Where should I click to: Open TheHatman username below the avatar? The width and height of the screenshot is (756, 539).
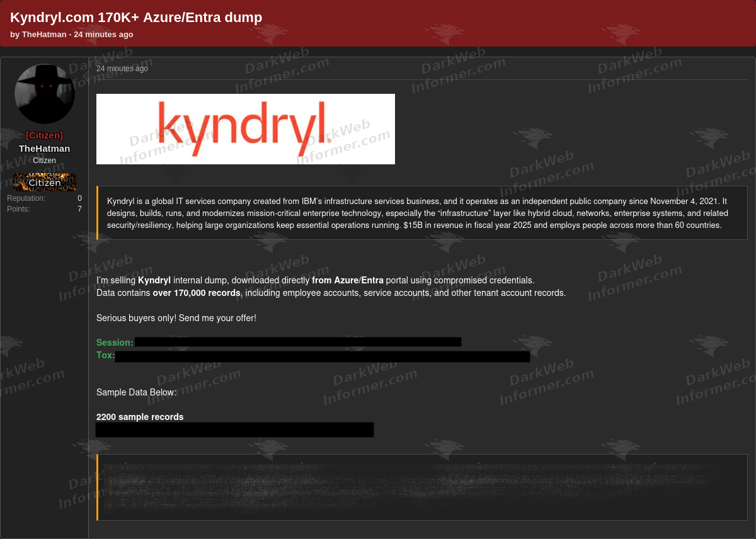[44, 149]
